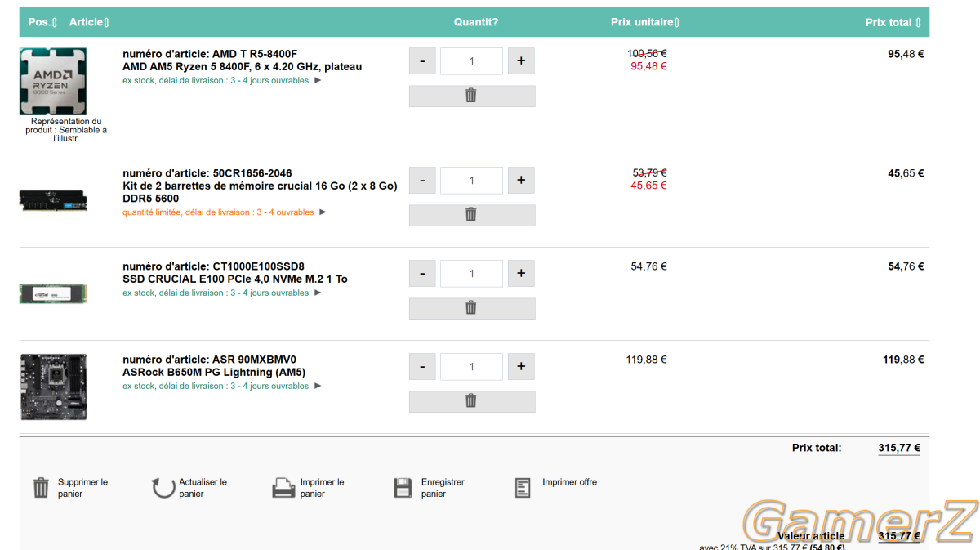Sort by Prix unitaire column arrows

tap(677, 22)
